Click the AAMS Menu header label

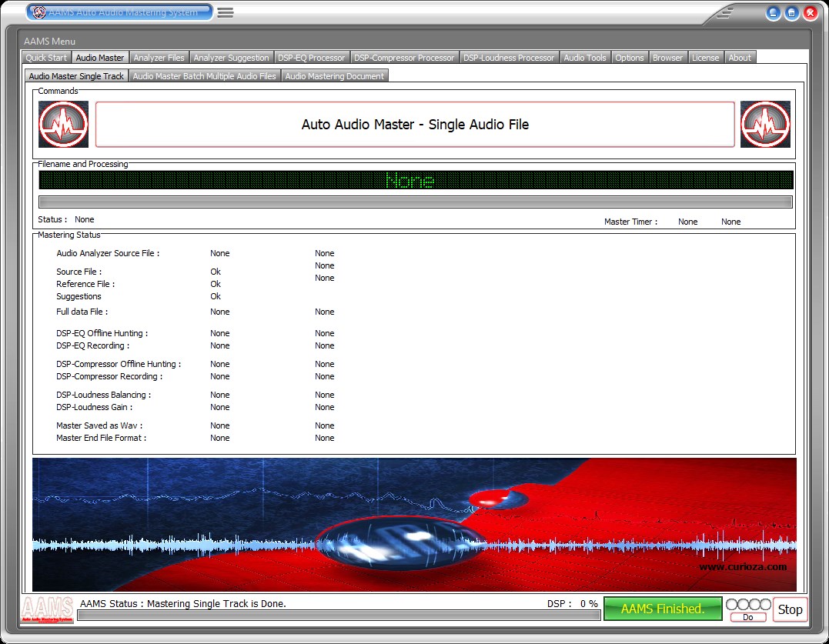[50, 42]
